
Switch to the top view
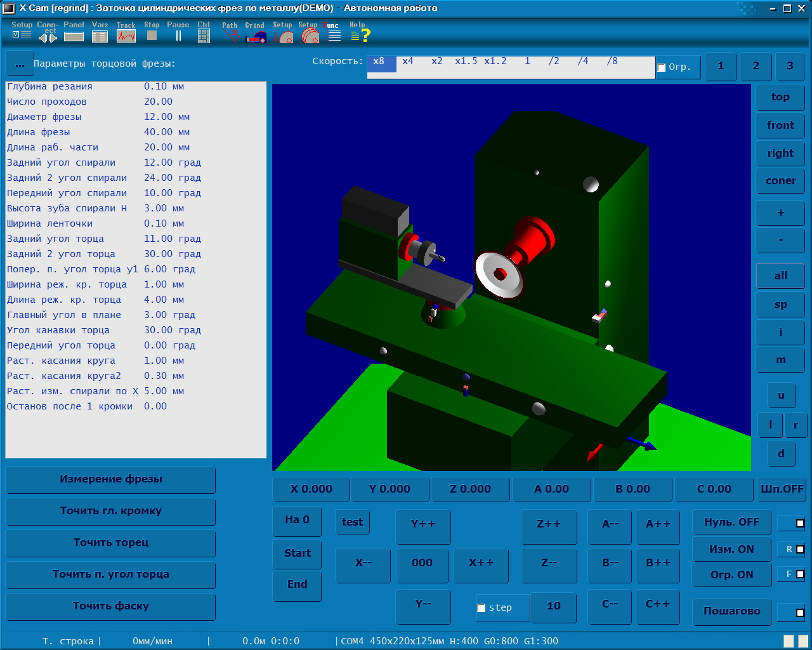tap(780, 97)
